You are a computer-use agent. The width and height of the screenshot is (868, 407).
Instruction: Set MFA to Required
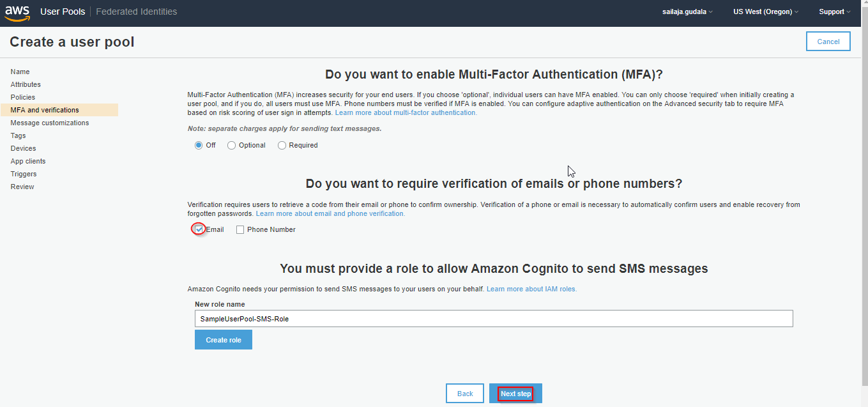tap(282, 146)
